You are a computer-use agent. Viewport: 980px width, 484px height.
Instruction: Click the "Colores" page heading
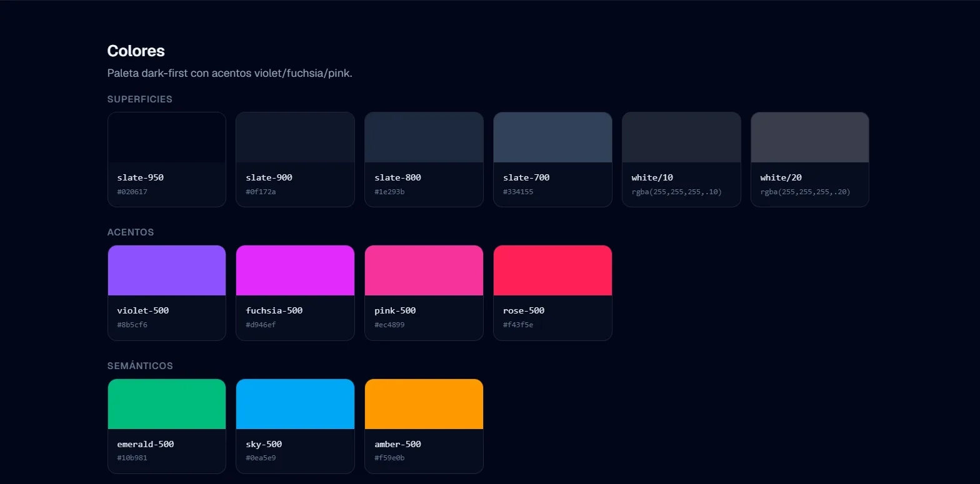click(x=136, y=51)
